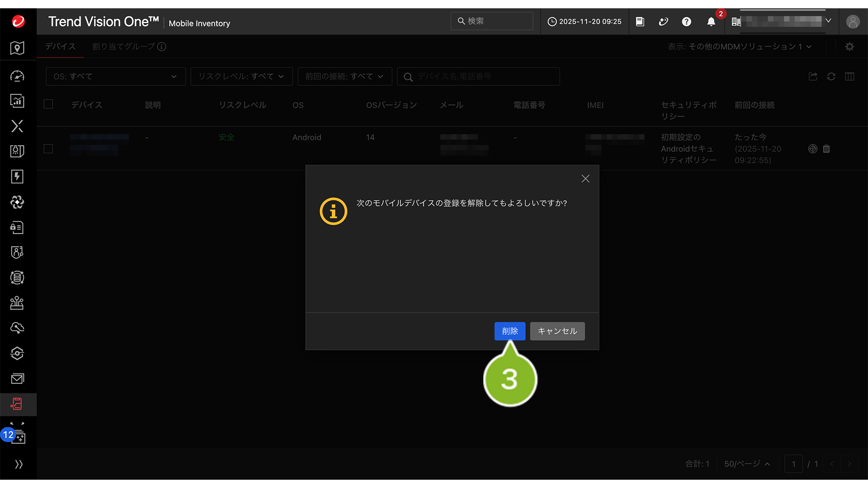The width and height of the screenshot is (868, 488).
Task: Open the 前回の接続 filter dropdown
Action: tap(344, 77)
